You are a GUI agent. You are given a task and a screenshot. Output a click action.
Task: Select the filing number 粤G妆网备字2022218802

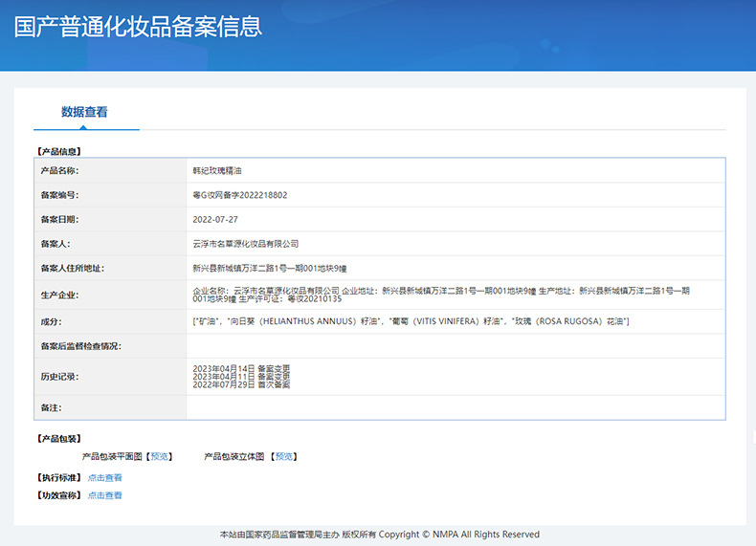[x=240, y=195]
